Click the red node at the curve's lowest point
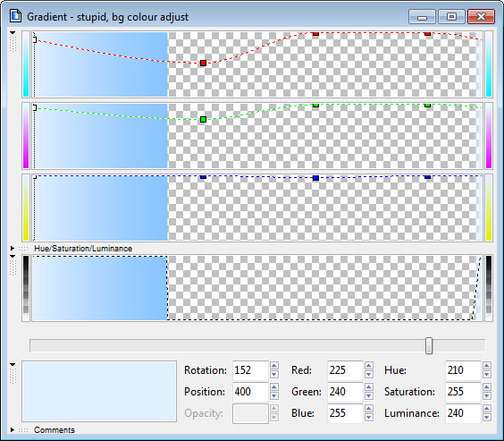 203,63
